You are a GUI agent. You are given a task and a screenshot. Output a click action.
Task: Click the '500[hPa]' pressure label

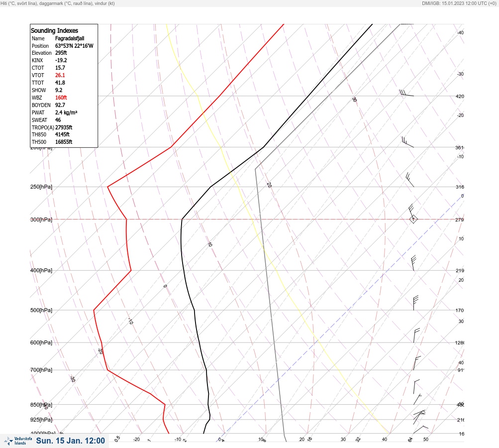(41, 310)
